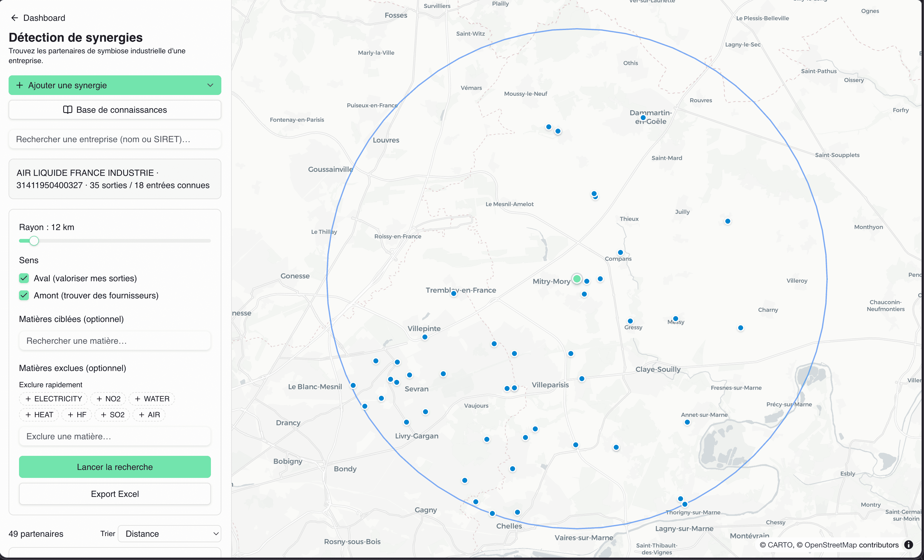This screenshot has height=560, width=924.
Task: Exclude ELECTRICITY via its quick chip
Action: (53, 399)
